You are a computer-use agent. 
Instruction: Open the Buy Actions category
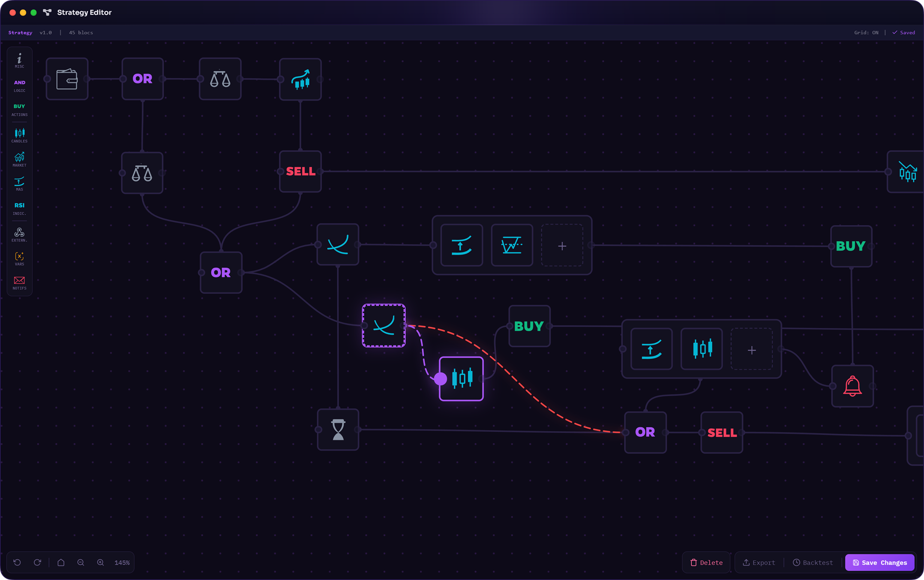[x=19, y=110]
